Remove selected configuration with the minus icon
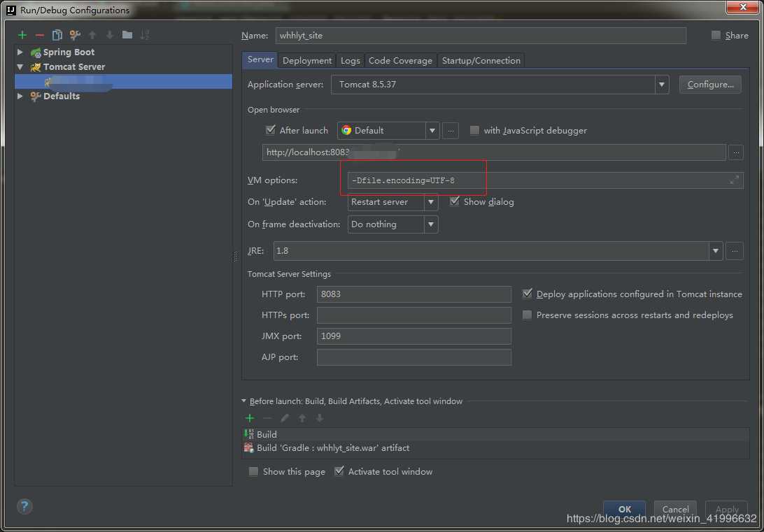This screenshot has width=764, height=532. (40, 35)
